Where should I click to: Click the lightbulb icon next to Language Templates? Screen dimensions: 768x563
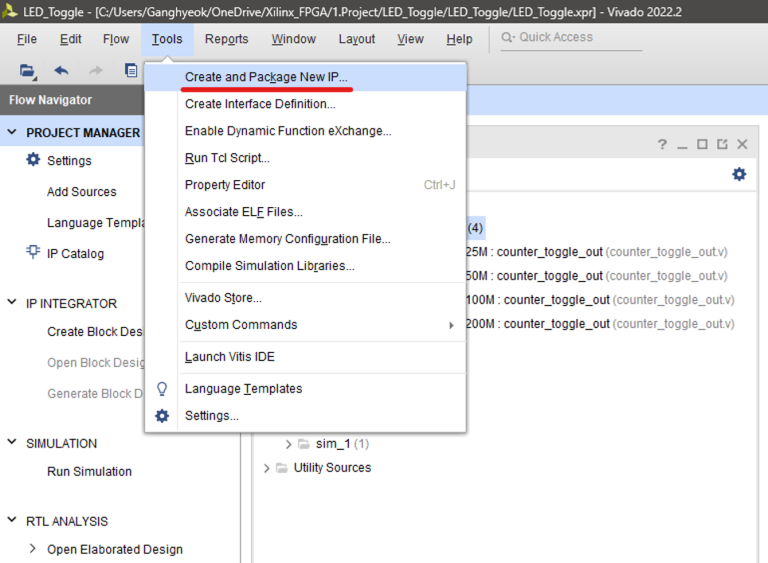coord(162,389)
